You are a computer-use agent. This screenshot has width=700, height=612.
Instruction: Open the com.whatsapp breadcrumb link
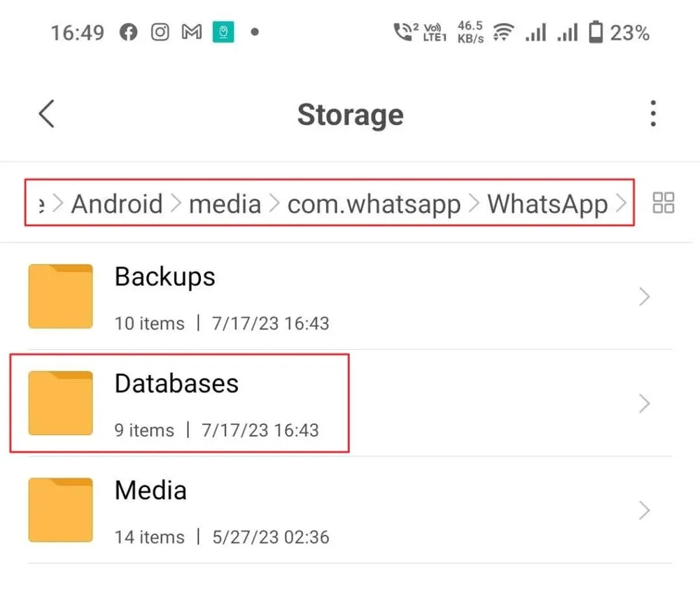(374, 204)
